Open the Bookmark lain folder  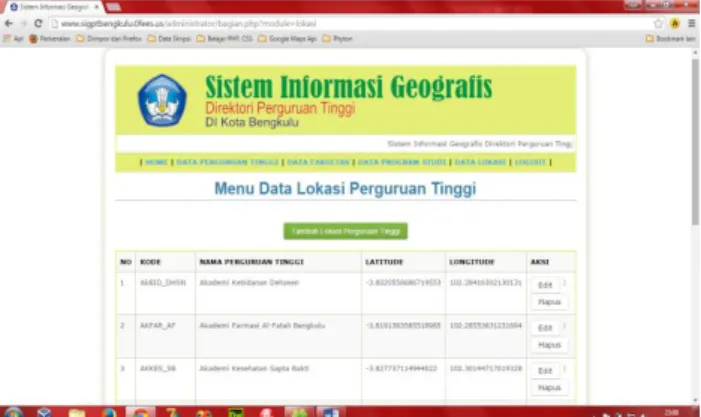[671, 39]
